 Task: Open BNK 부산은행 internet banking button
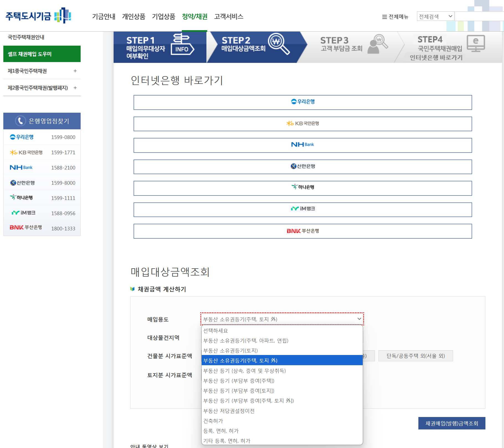[303, 231]
